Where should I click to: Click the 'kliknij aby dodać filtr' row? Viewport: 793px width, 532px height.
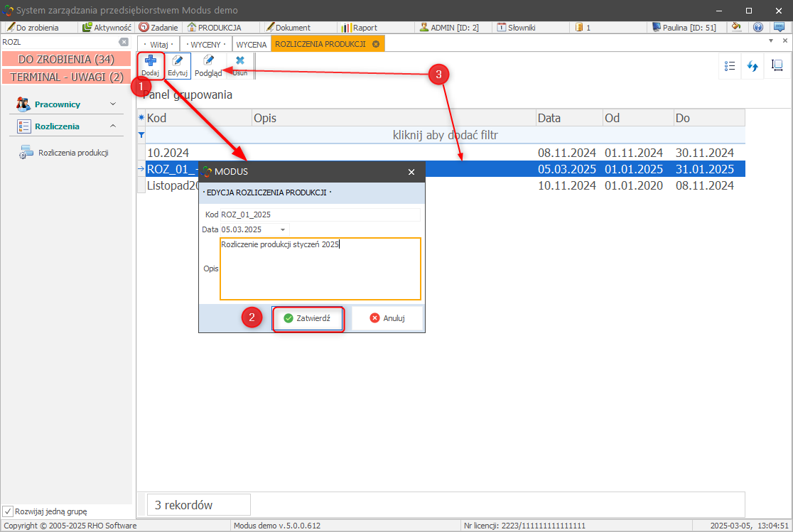tap(445, 134)
